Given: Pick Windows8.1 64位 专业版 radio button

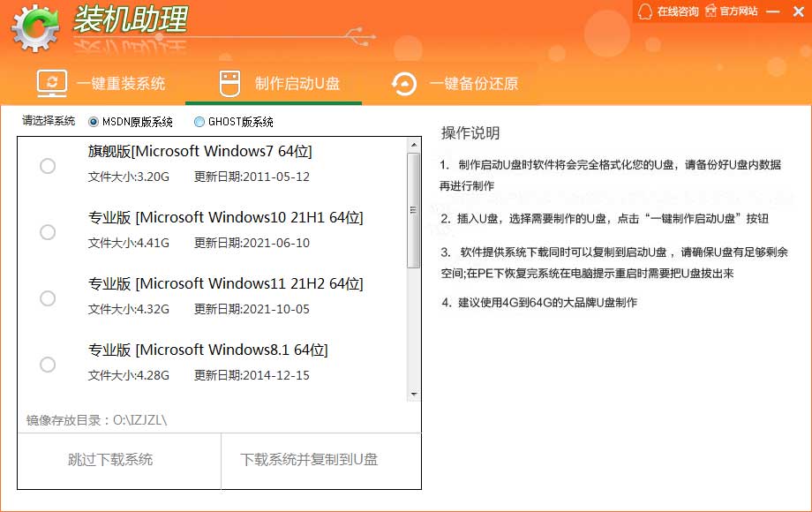Looking at the screenshot, I should pyautogui.click(x=48, y=365).
